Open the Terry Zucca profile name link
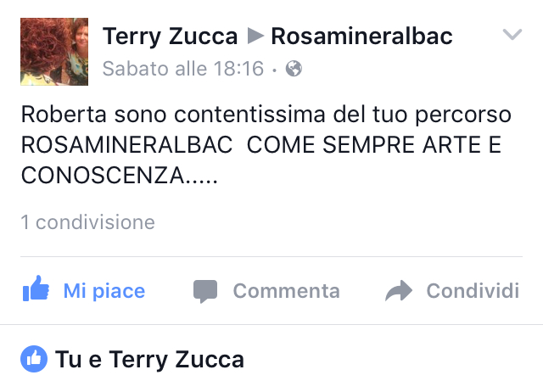The width and height of the screenshot is (543, 392). point(170,36)
